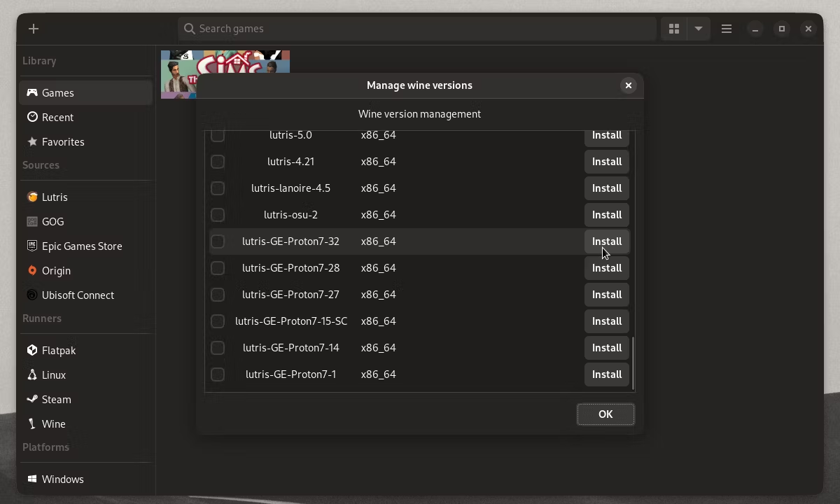The width and height of the screenshot is (840, 504).
Task: Select Linux runner
Action: (x=85, y=374)
